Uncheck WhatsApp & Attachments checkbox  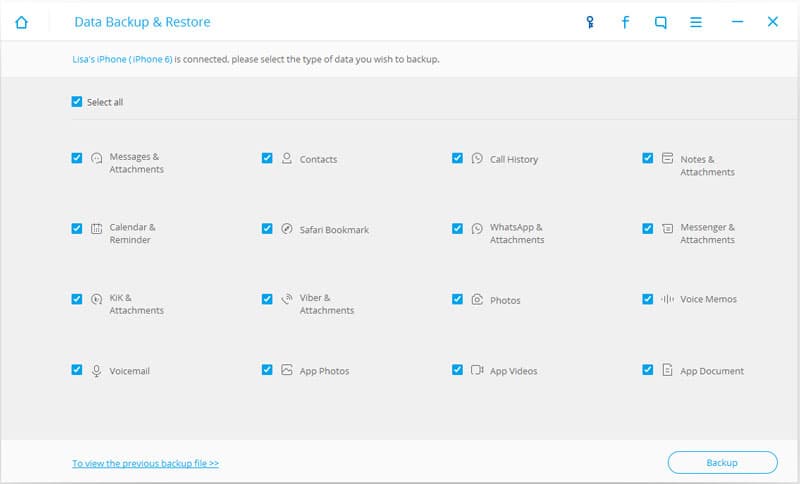tap(457, 228)
